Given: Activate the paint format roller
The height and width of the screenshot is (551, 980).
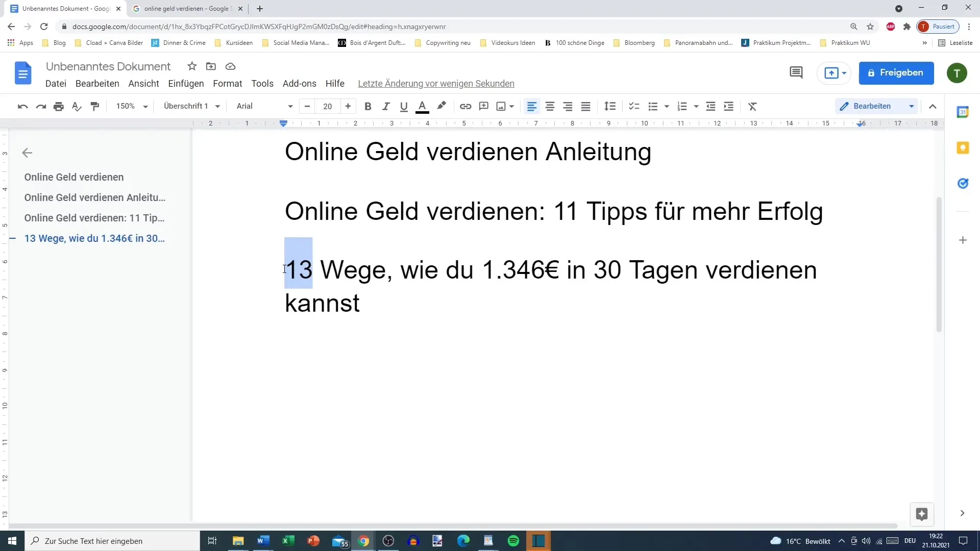Looking at the screenshot, I should pos(94,106).
